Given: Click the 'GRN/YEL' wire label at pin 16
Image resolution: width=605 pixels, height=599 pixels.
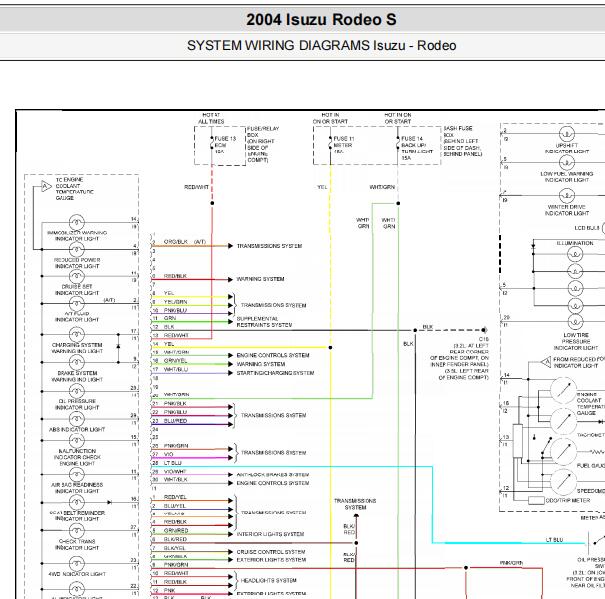Looking at the screenshot, I should coord(175,360).
